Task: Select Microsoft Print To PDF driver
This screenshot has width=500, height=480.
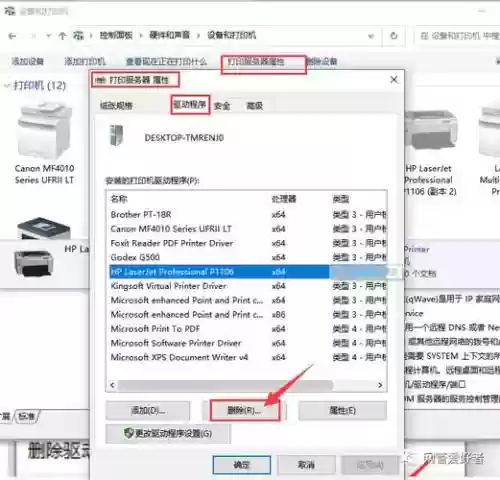Action: pyautogui.click(x=248, y=329)
